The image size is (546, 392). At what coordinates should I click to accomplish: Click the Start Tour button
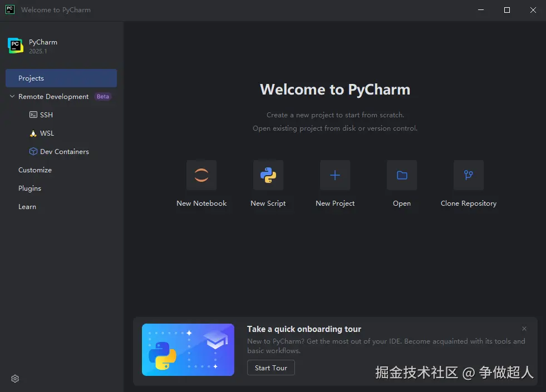click(271, 368)
